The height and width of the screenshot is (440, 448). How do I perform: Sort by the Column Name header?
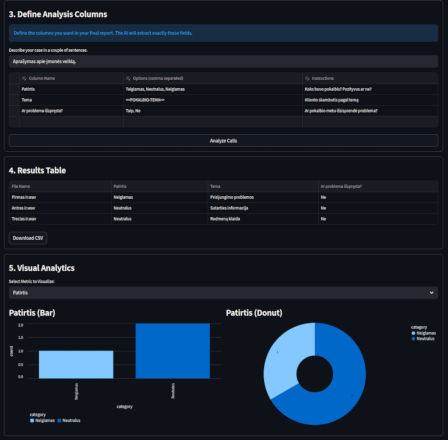pos(71,78)
